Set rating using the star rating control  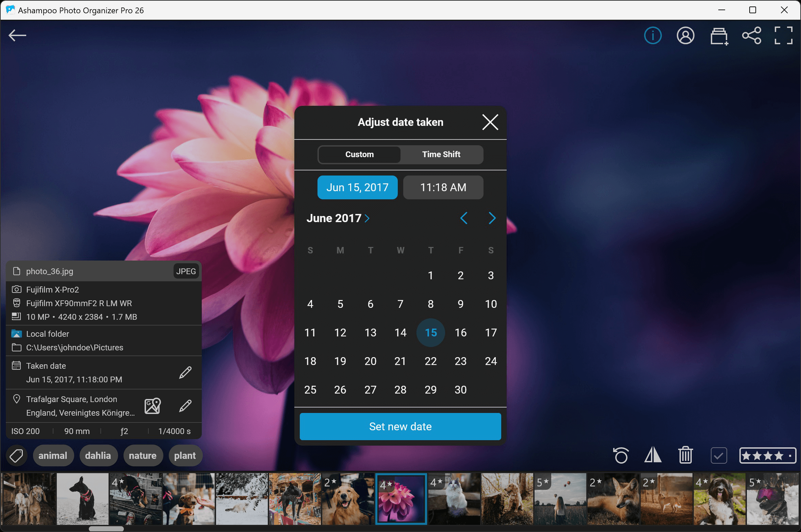[x=768, y=455]
